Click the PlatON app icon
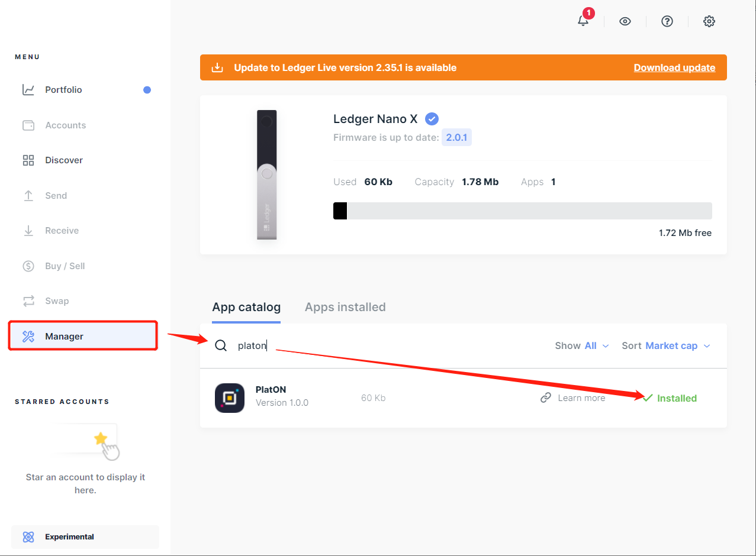Screen dimensions: 756x556 tap(230, 398)
